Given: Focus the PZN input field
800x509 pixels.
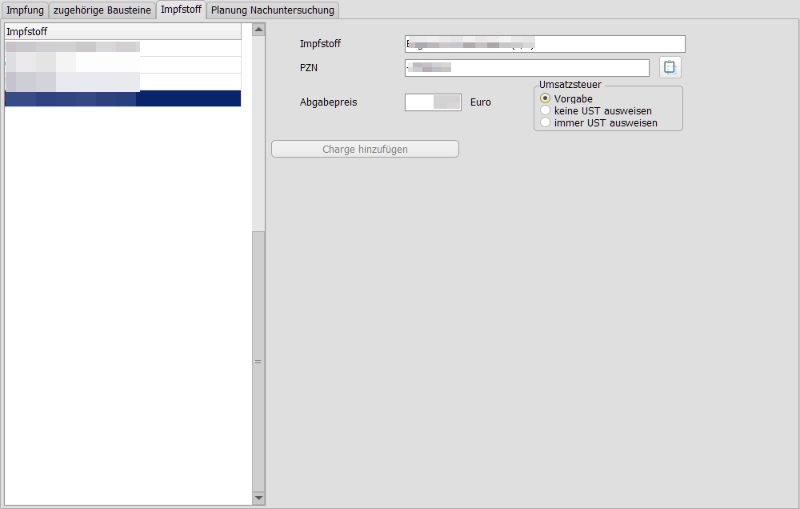Looking at the screenshot, I should 527,68.
